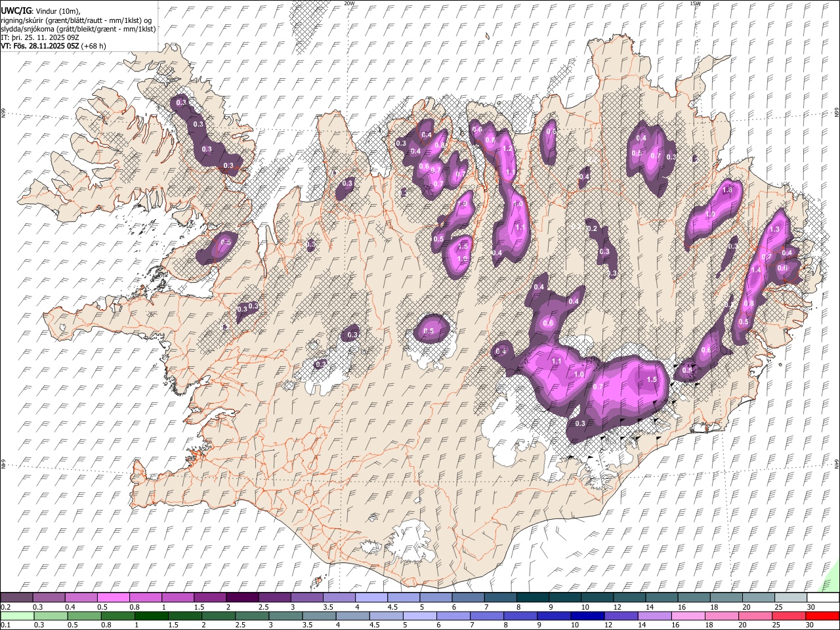Click the '20W' longitude label
Image resolution: width=840 pixels, height=630 pixels.
click(349, 3)
